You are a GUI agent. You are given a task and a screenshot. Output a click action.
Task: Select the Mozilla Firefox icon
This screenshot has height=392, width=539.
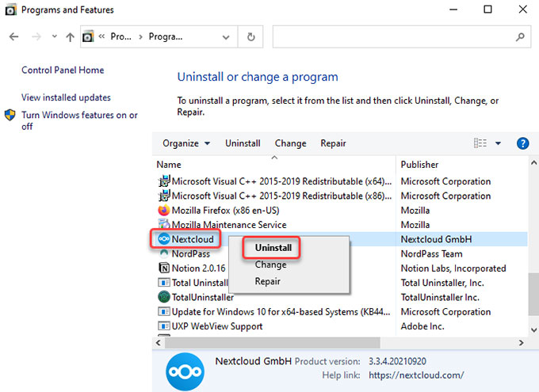tap(164, 210)
